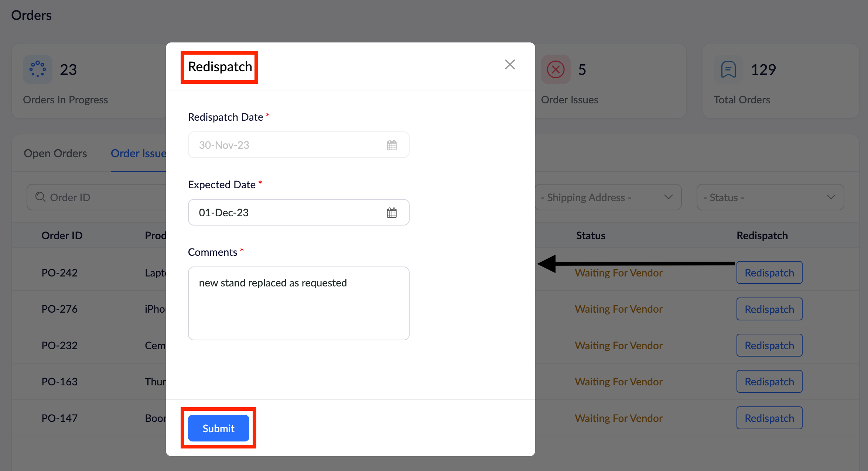Switch to the Open Orders tab

click(55, 153)
